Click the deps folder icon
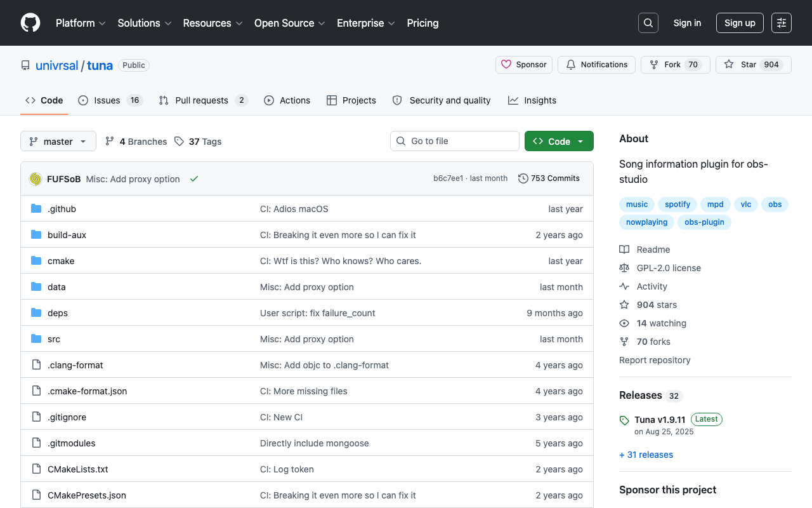 pos(36,313)
